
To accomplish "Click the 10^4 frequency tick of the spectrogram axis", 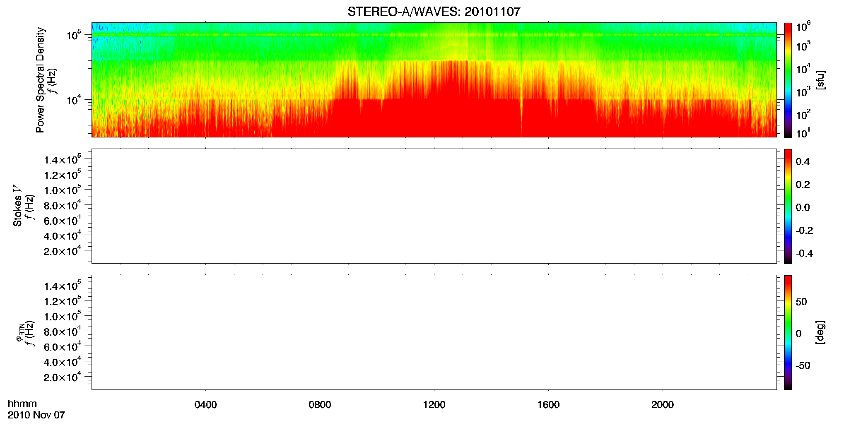I will point(74,100).
